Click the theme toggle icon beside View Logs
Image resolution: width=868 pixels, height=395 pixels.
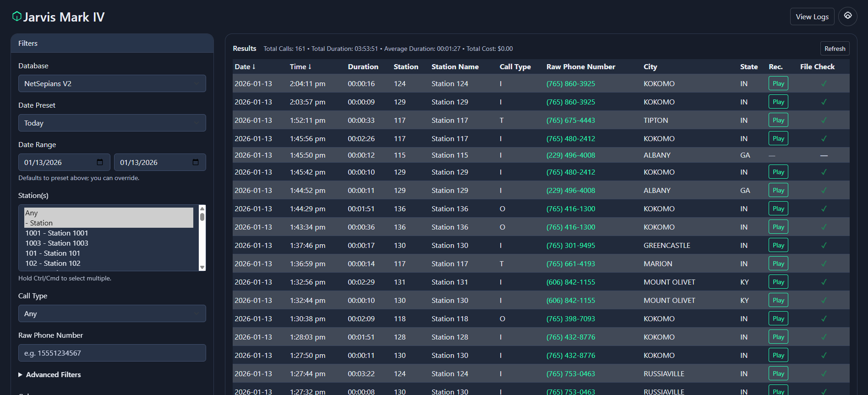tap(848, 16)
